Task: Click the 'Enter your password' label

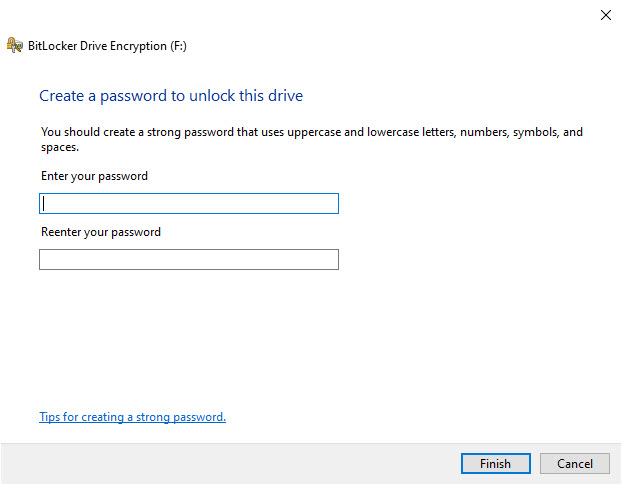Action: click(x=94, y=176)
